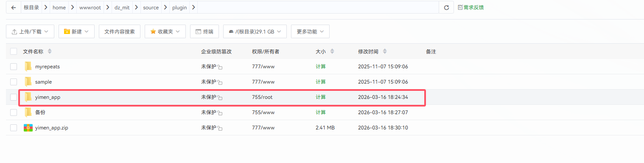Click the 2026-03-16 18:30:10 modified time
The width and height of the screenshot is (644, 163).
pos(383,128)
